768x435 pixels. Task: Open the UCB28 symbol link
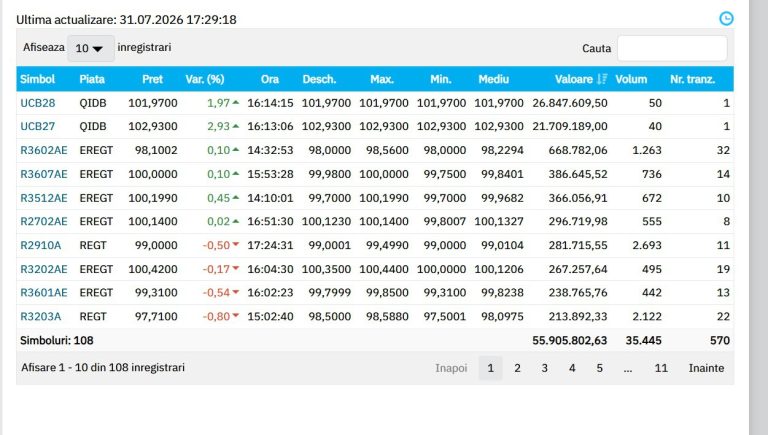(x=38, y=103)
